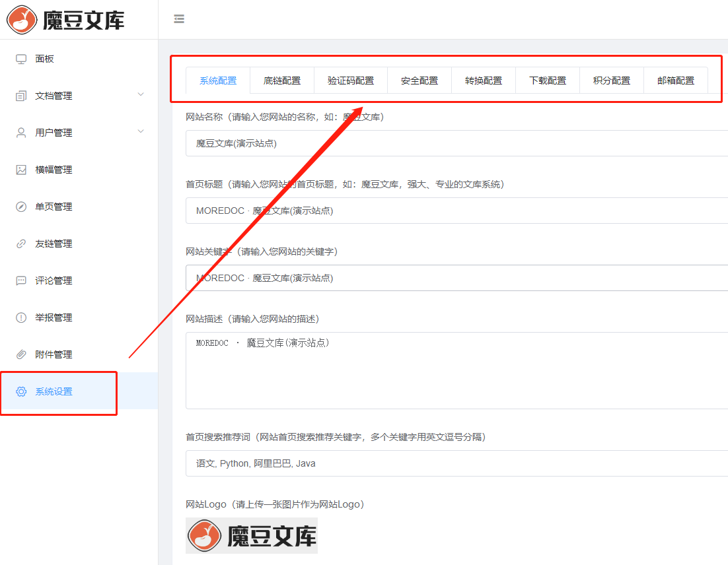Switch to the 安全配置 tab

419,81
